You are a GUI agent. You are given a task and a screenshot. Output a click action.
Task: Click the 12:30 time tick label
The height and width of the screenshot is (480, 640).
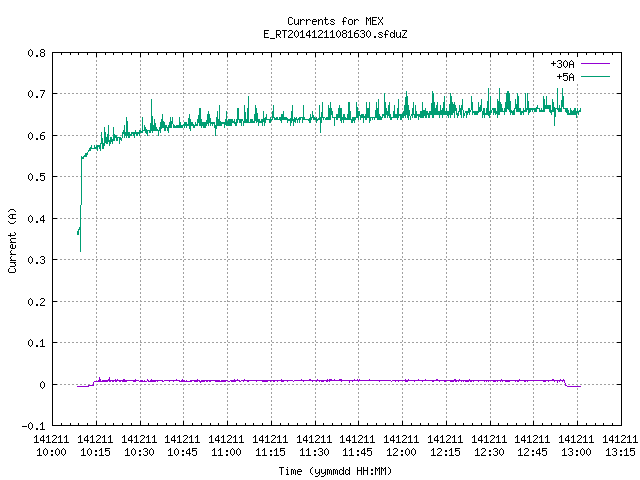pyautogui.click(x=489, y=452)
